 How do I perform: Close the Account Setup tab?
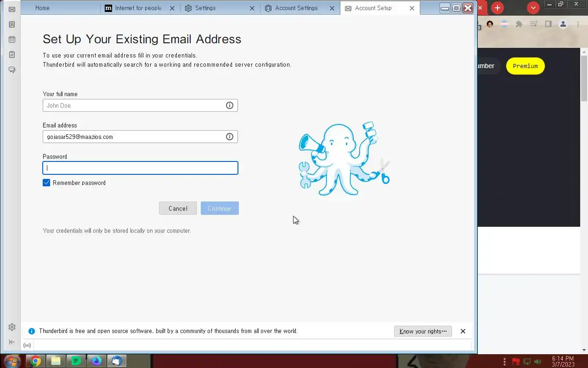pos(412,8)
